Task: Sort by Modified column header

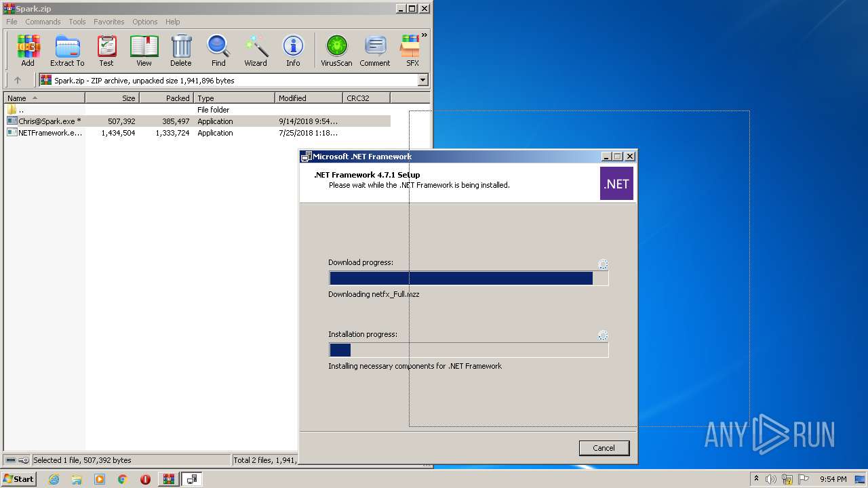Action: 309,98
